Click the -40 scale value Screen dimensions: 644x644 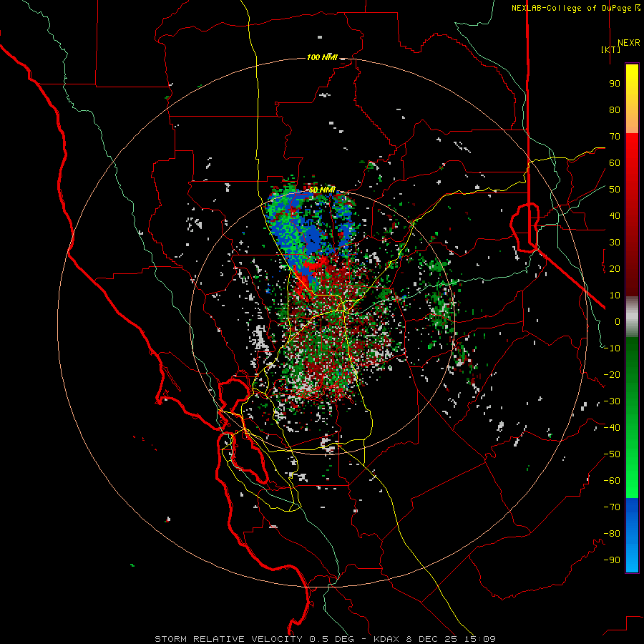612,428
